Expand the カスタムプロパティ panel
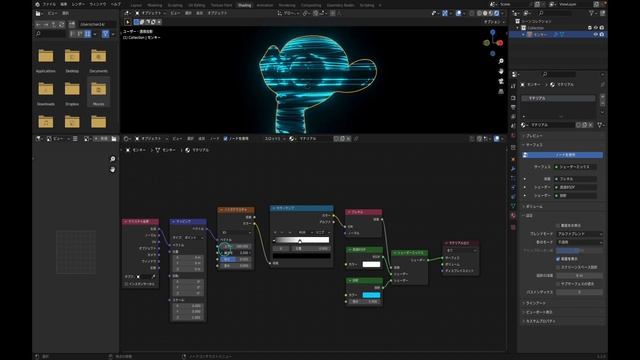The height and width of the screenshot is (360, 640). pyautogui.click(x=539, y=321)
